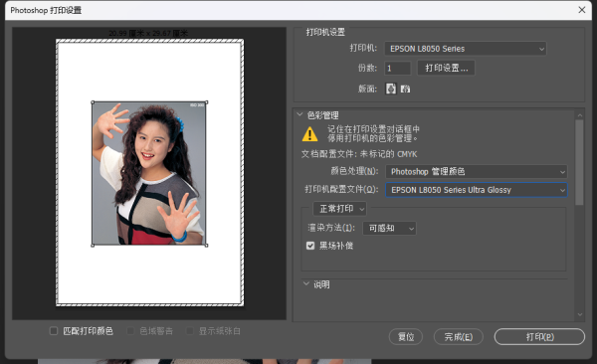The height and width of the screenshot is (364, 597).
Task: Open 打印机配置文件 Ultra Glossy dropdown
Action: [x=477, y=190]
